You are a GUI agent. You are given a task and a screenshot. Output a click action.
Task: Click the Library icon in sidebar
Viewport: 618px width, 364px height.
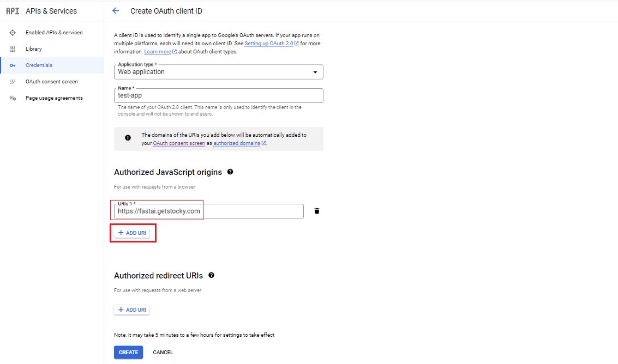(x=13, y=49)
